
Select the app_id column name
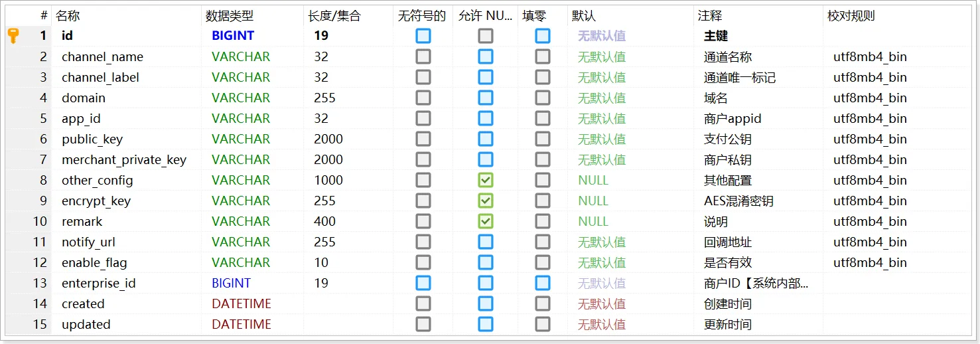[81, 118]
